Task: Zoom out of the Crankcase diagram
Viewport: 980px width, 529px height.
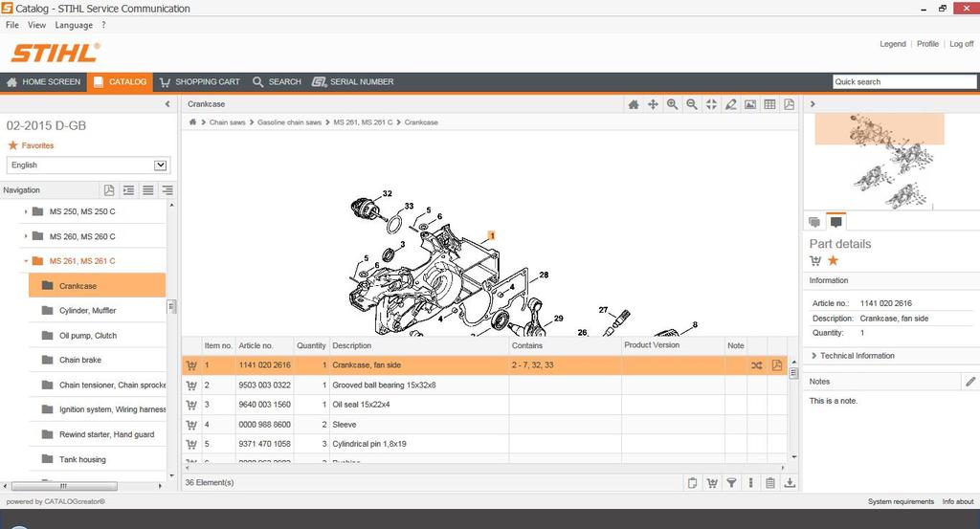Action: pyautogui.click(x=692, y=104)
